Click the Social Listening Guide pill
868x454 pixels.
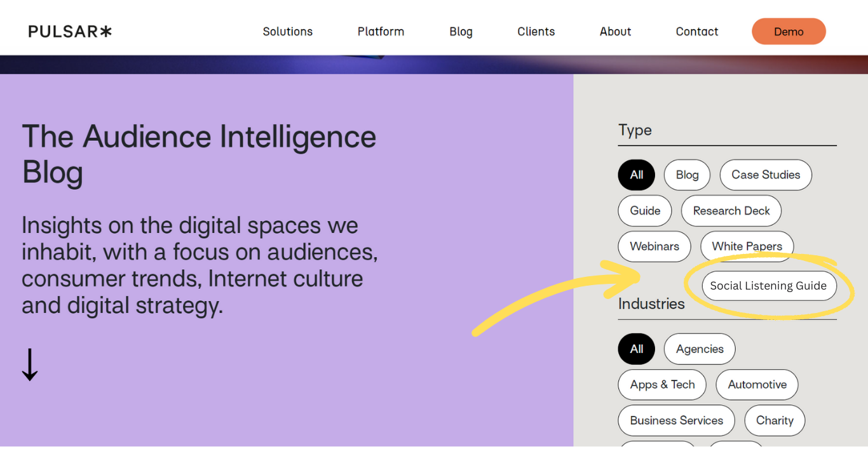click(x=768, y=286)
